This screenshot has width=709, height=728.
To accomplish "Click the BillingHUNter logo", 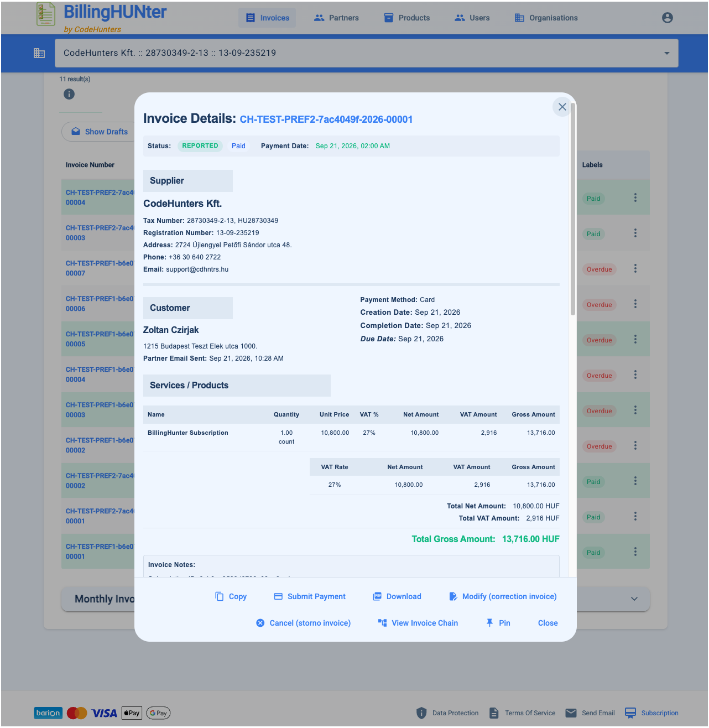I will click(102, 17).
